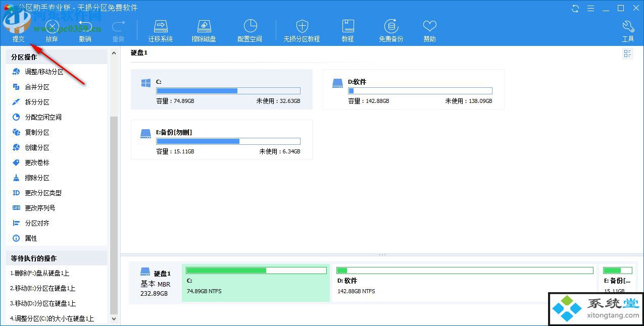This screenshot has width=644, height=326.
Task: Click the refresh icon in title bar
Action: [x=575, y=8]
